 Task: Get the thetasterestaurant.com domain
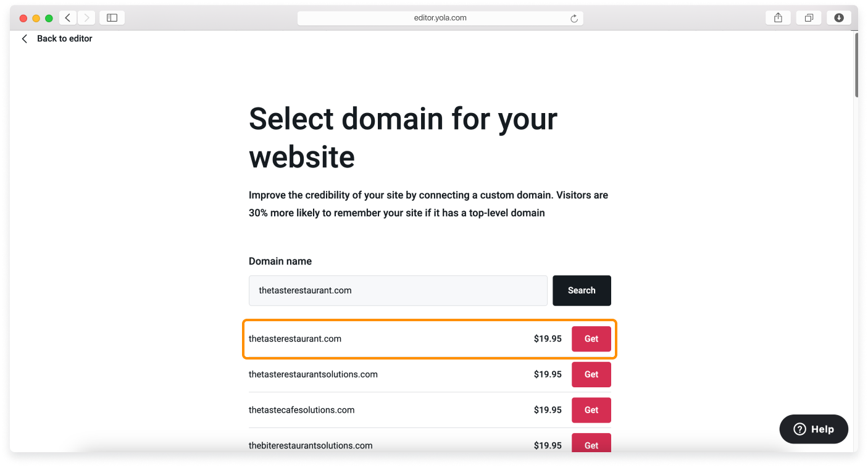tap(591, 339)
